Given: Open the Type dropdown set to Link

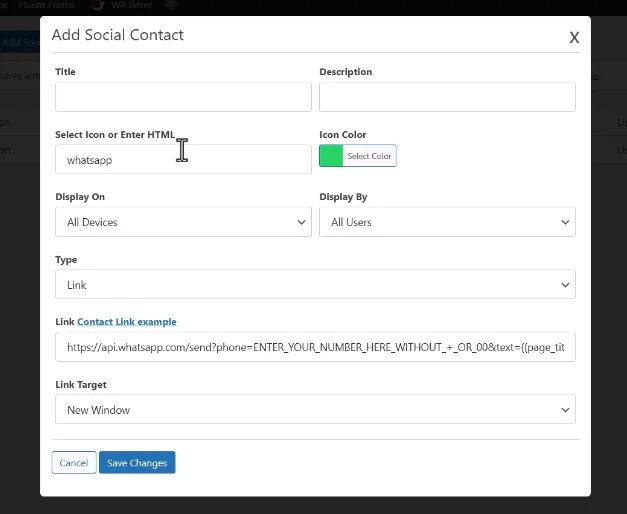Looking at the screenshot, I should coord(315,285).
